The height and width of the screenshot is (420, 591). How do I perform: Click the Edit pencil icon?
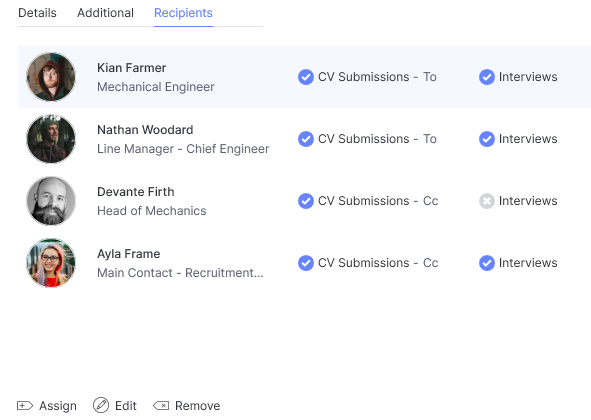(101, 405)
